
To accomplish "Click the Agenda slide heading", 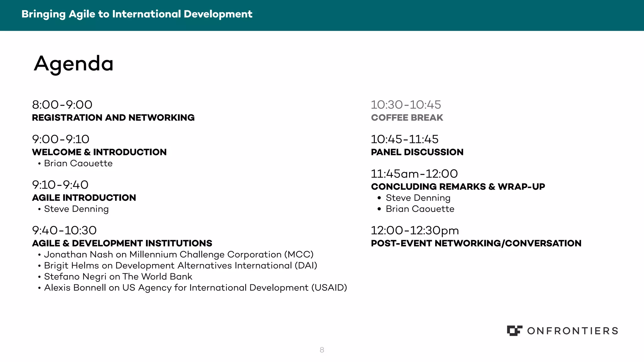I will [74, 64].
